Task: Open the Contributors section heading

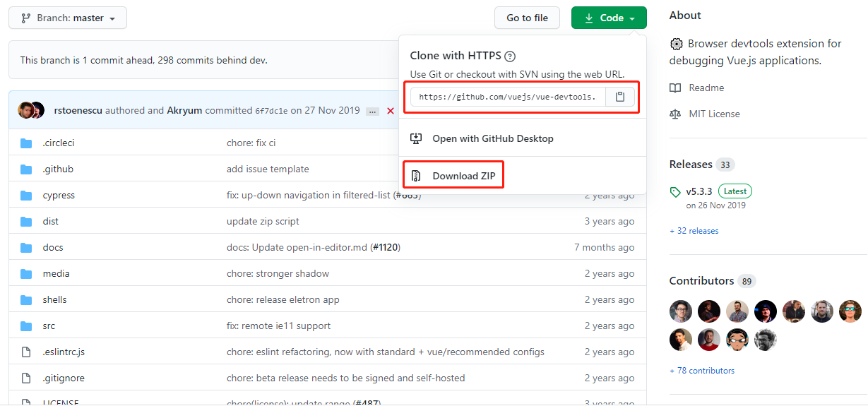Action: click(701, 280)
